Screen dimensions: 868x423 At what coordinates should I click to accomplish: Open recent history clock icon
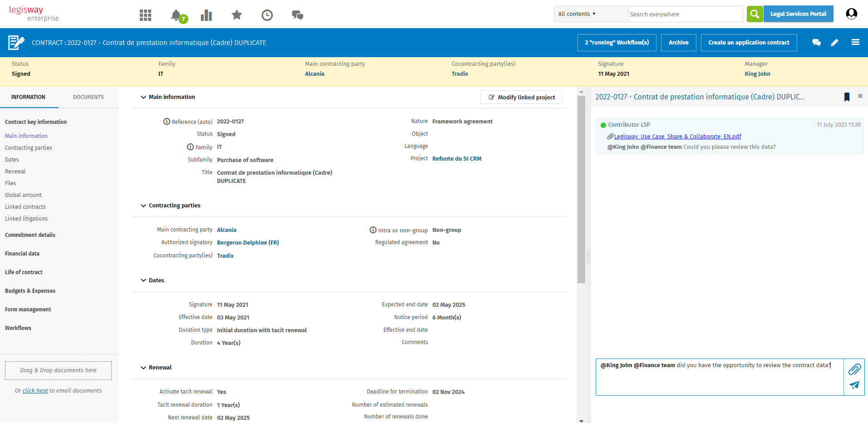tap(267, 15)
